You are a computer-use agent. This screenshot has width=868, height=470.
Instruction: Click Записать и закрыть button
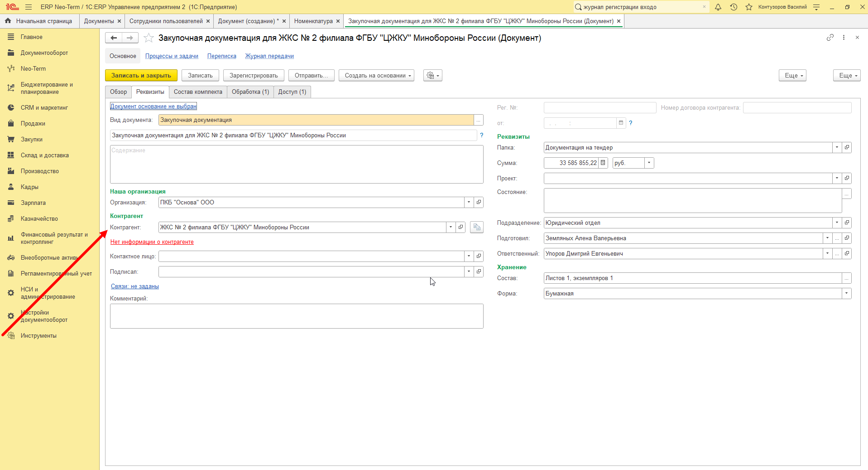coord(141,76)
